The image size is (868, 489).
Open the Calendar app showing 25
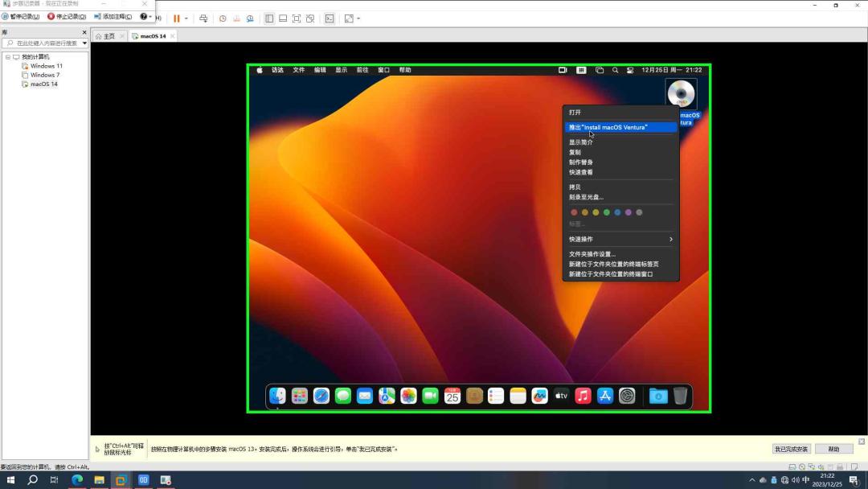point(452,395)
